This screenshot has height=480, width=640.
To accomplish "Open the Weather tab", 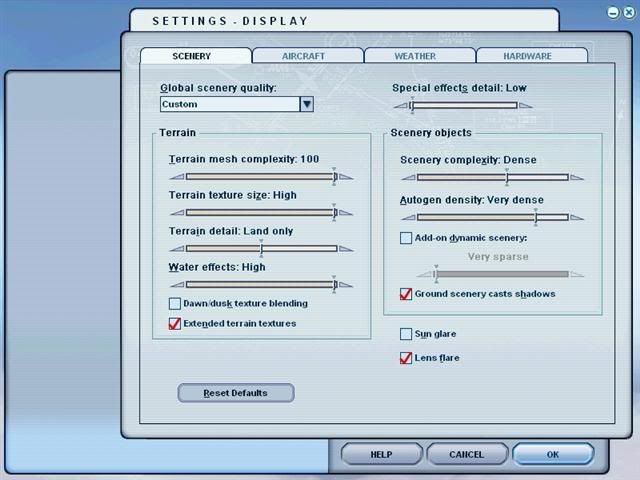I will [416, 56].
